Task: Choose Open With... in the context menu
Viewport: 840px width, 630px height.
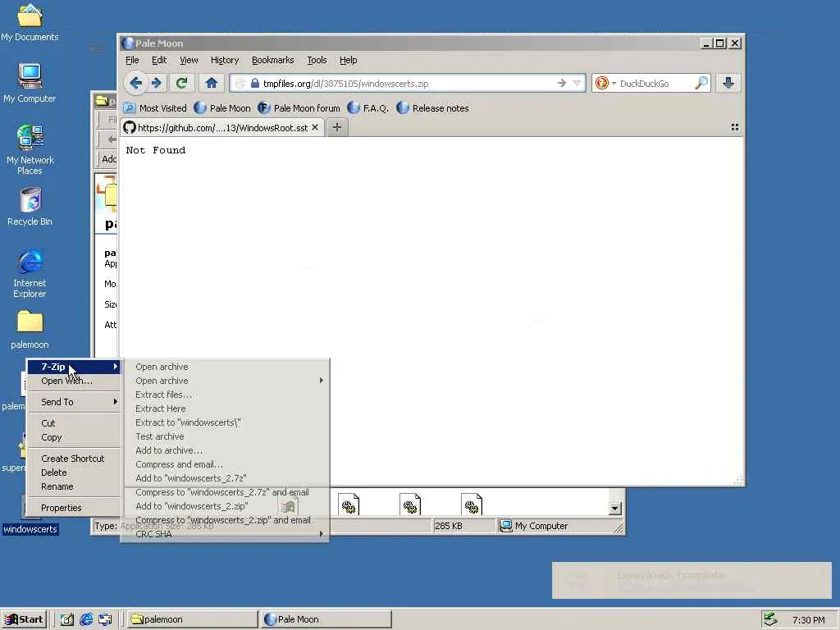Action: click(x=73, y=381)
